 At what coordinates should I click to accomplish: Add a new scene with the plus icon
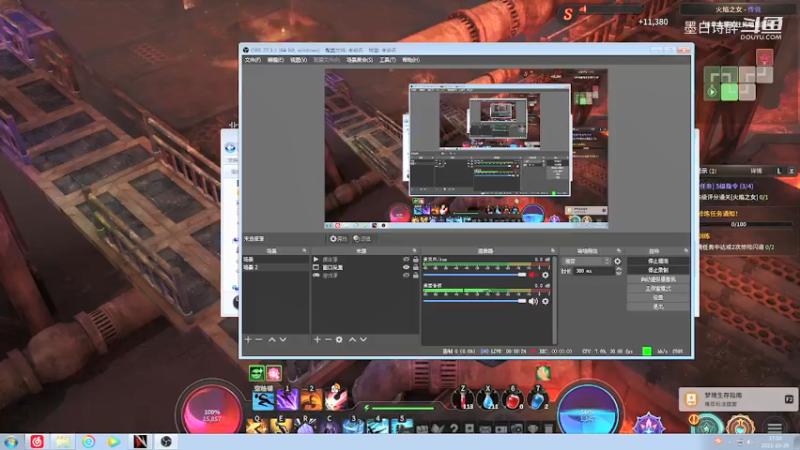pyautogui.click(x=248, y=339)
